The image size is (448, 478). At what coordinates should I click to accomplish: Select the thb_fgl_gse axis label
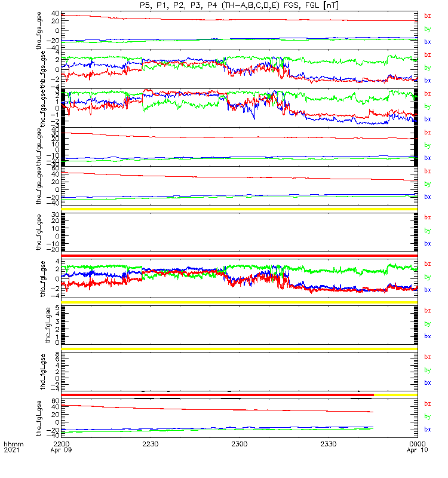42,278
